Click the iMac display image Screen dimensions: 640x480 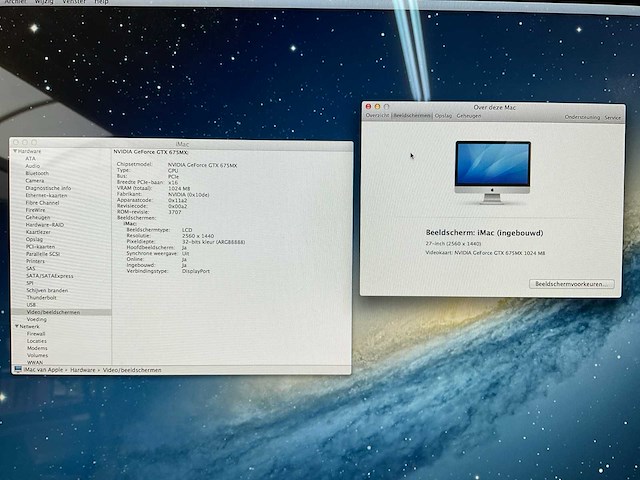click(493, 172)
